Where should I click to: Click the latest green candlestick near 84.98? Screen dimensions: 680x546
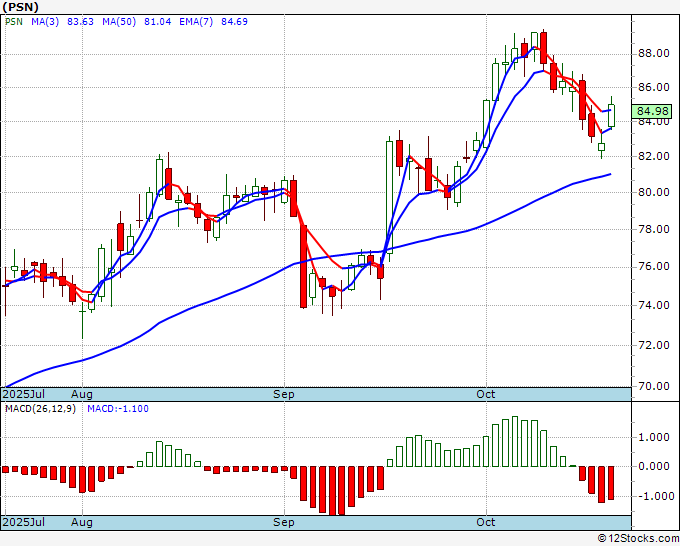[611, 114]
